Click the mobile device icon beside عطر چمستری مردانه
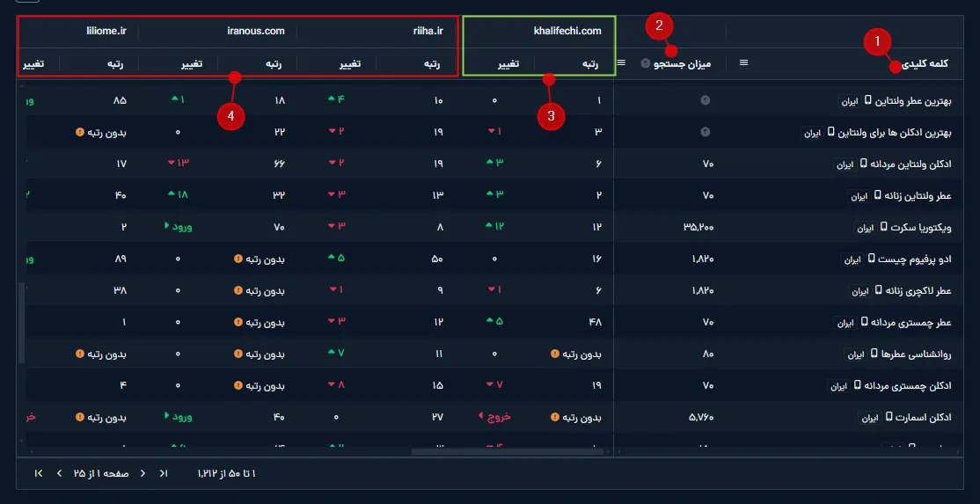Screen dimensions: 980x504 click(863, 322)
